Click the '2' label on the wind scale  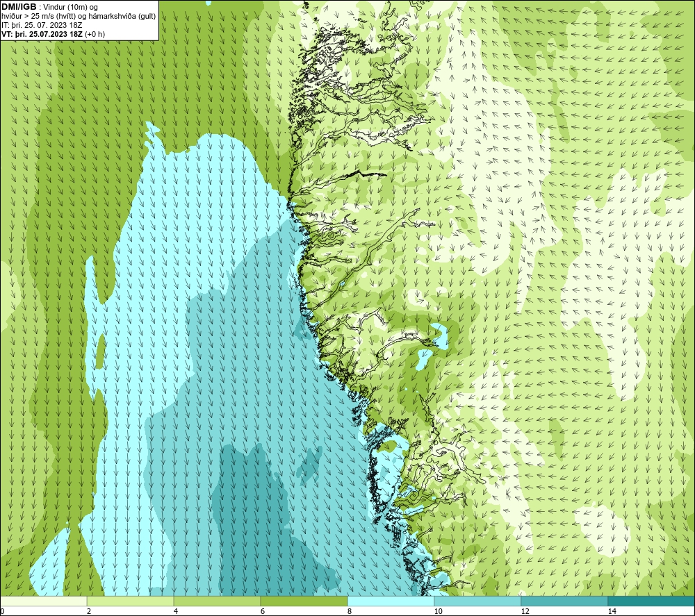89,612
